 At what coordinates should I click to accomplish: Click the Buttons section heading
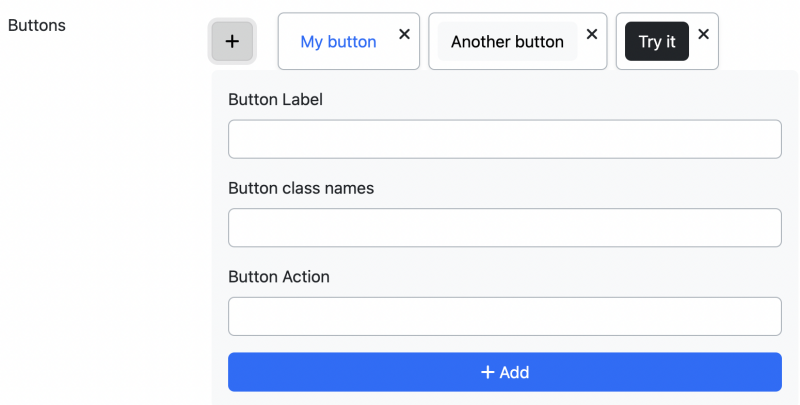click(x=37, y=26)
